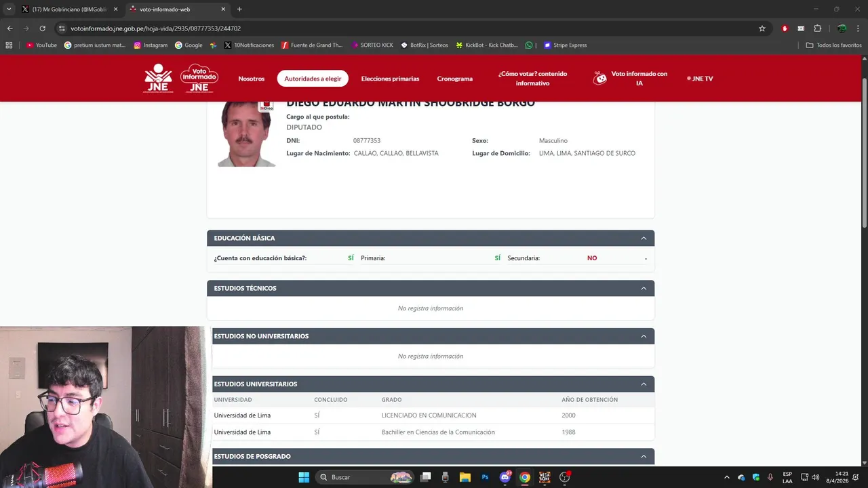
Task: Open Task View from the taskbar
Action: point(426,477)
